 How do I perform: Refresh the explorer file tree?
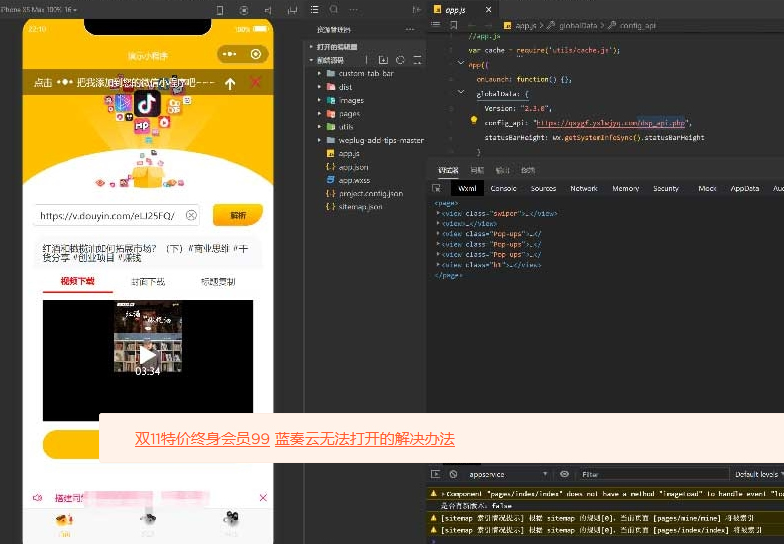(x=400, y=60)
